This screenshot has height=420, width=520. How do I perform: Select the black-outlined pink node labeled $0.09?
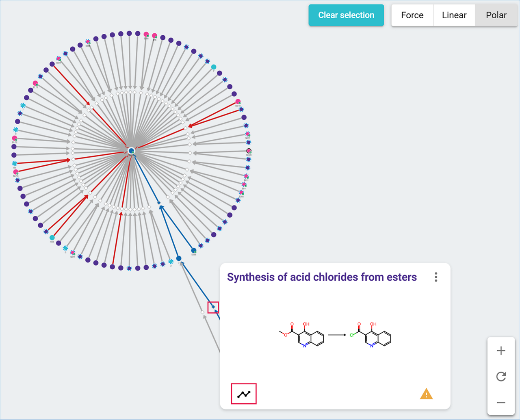[x=249, y=151]
